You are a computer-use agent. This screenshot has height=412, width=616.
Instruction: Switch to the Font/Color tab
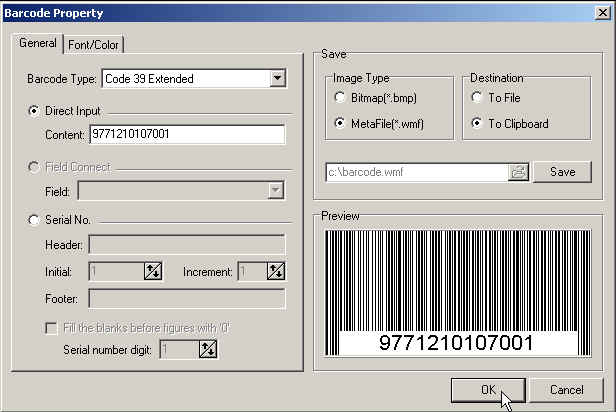tap(95, 45)
